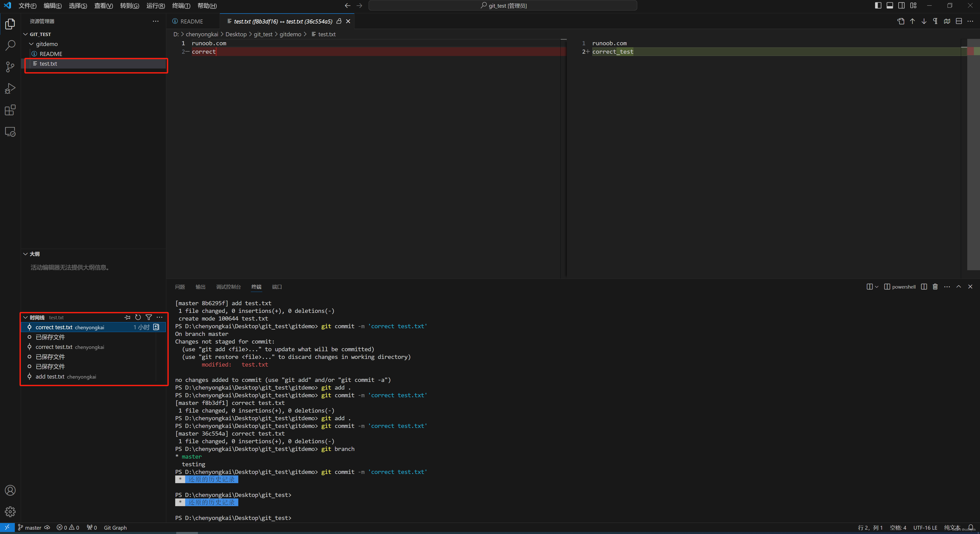Open the timeline filter options
980x534 pixels.
149,317
